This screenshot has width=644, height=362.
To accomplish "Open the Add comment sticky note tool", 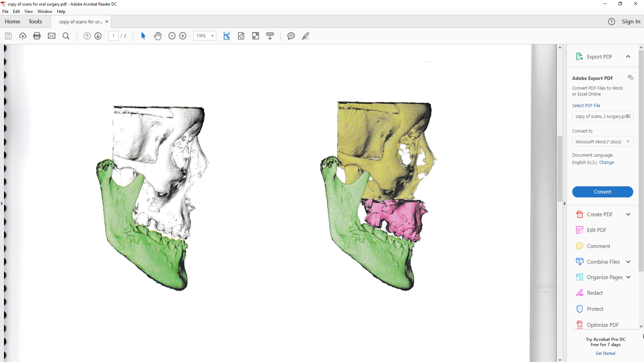I will [x=291, y=36].
